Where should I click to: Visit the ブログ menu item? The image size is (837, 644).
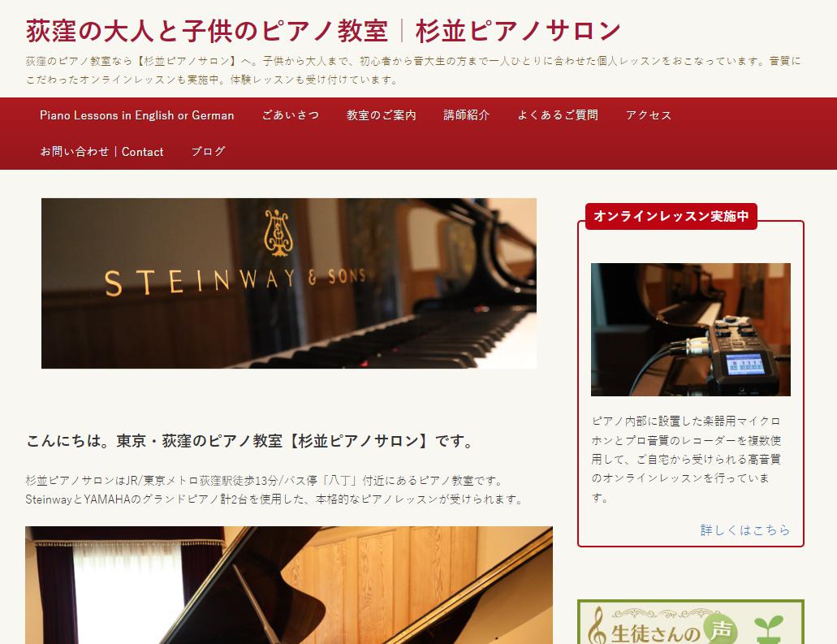pos(208,152)
